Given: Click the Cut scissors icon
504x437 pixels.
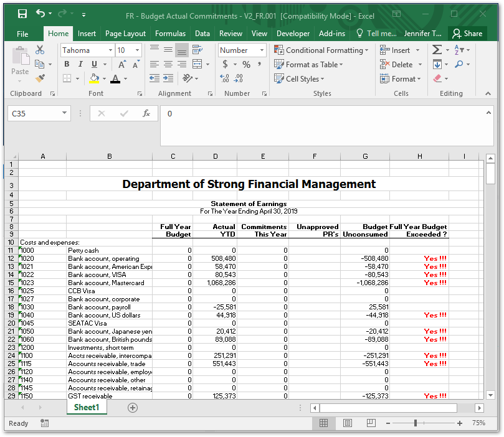Looking at the screenshot, I should click(x=40, y=50).
